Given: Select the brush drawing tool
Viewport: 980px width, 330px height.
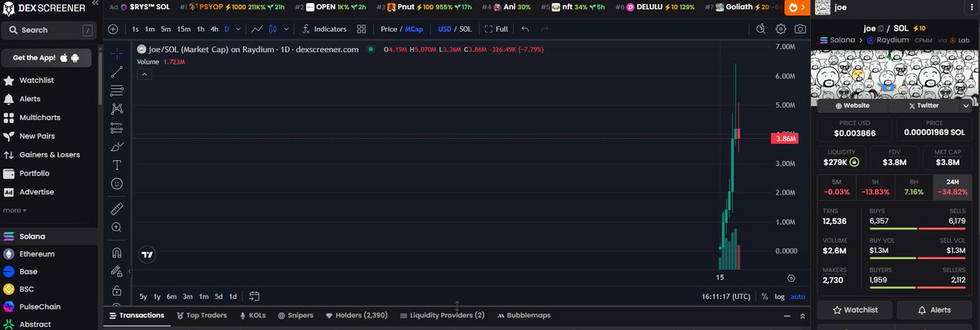Looking at the screenshot, I should 117,146.
